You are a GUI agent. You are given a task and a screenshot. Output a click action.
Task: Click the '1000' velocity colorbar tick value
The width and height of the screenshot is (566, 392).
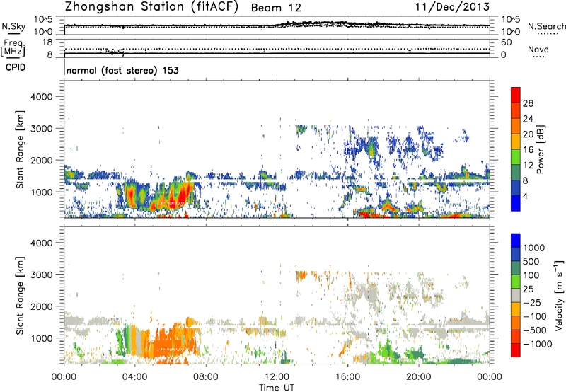[533, 248]
